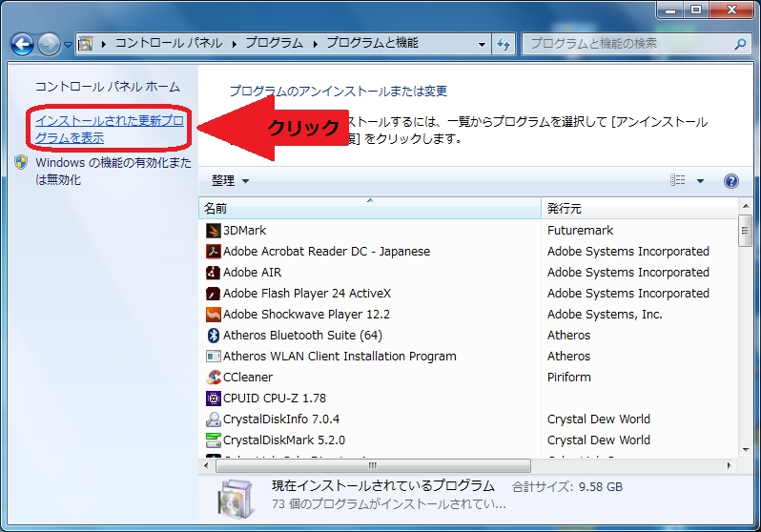Click the Forward navigation arrow
This screenshot has height=532, width=761.
49,45
